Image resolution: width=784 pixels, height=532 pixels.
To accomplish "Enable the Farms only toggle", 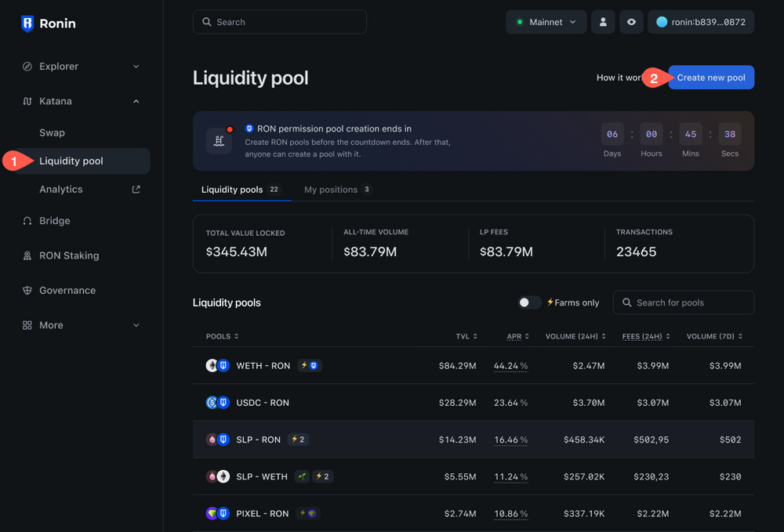I will [529, 302].
